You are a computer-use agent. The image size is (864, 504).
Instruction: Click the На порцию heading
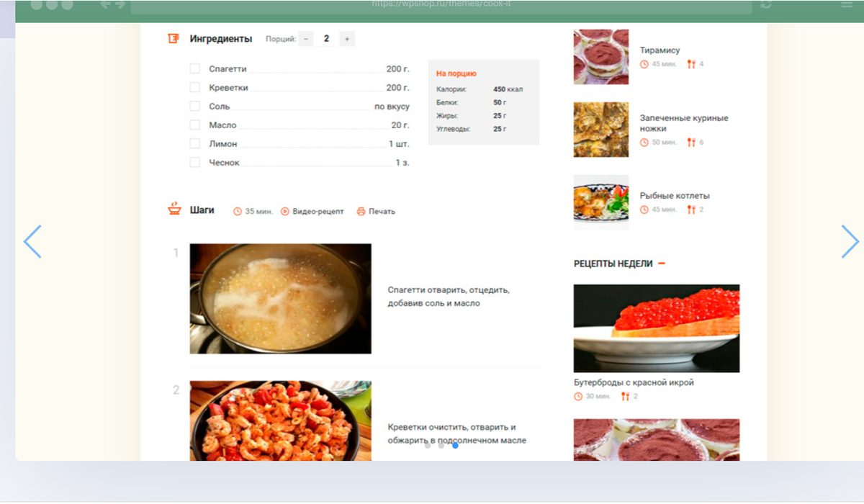pyautogui.click(x=456, y=73)
